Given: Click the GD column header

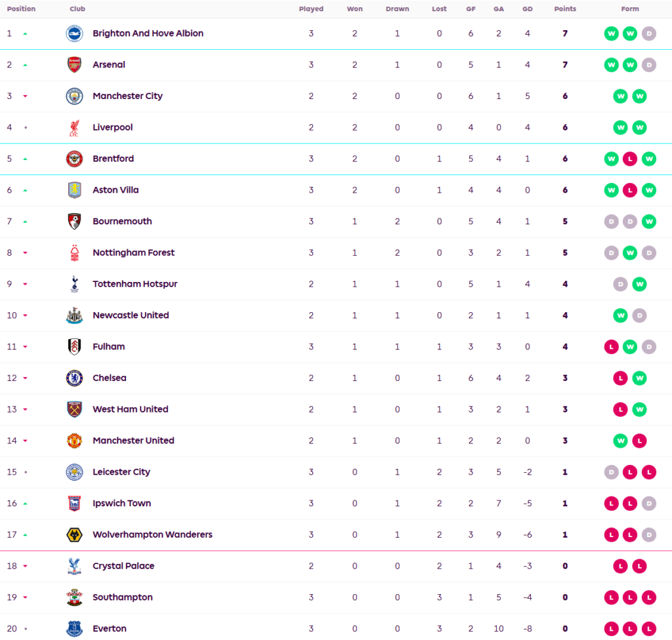Looking at the screenshot, I should (527, 9).
